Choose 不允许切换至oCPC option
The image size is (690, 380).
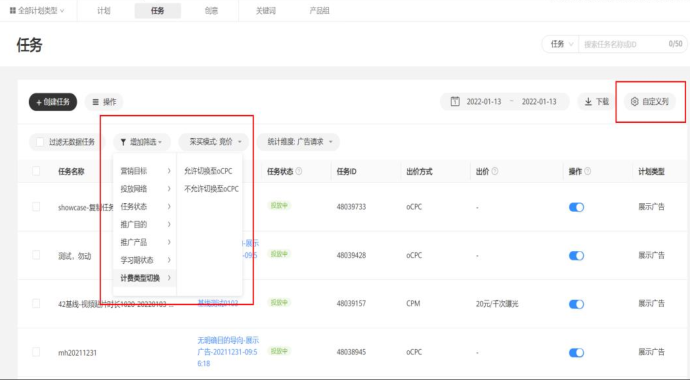pos(211,189)
